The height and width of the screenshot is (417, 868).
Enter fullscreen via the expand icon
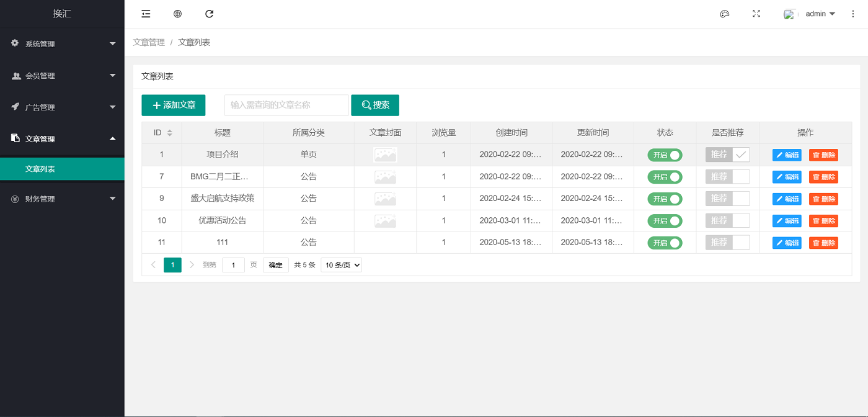pyautogui.click(x=756, y=14)
